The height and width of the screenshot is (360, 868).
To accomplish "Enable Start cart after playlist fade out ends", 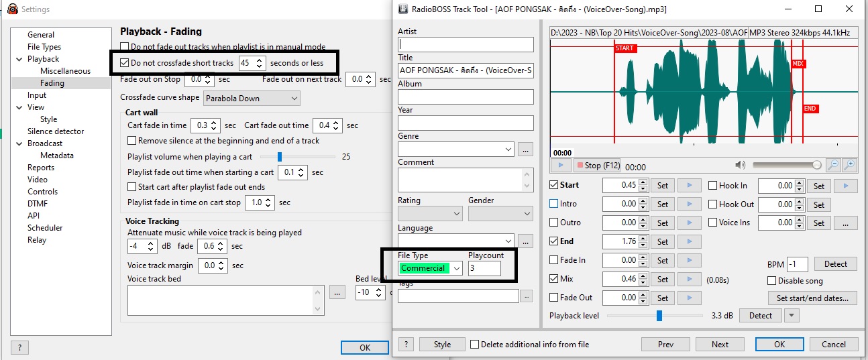I will click(131, 187).
